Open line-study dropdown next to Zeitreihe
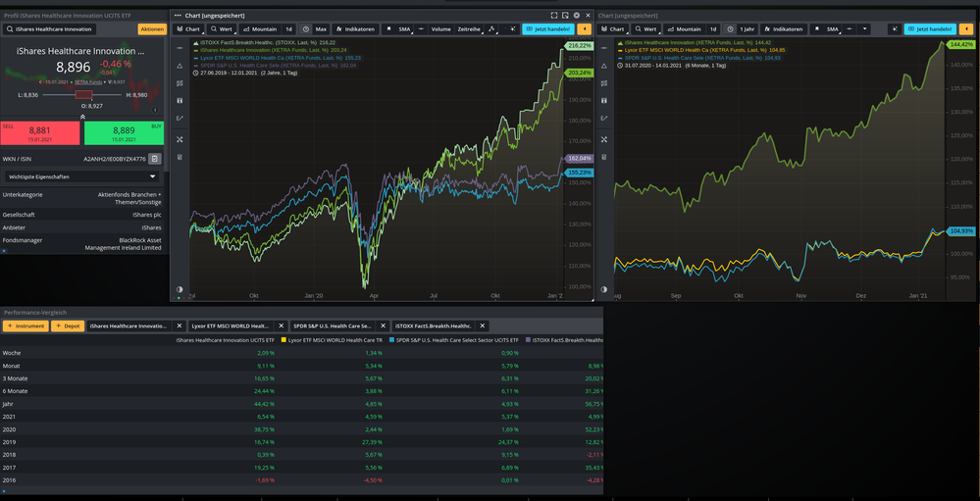This screenshot has width=980, height=501. [491, 28]
